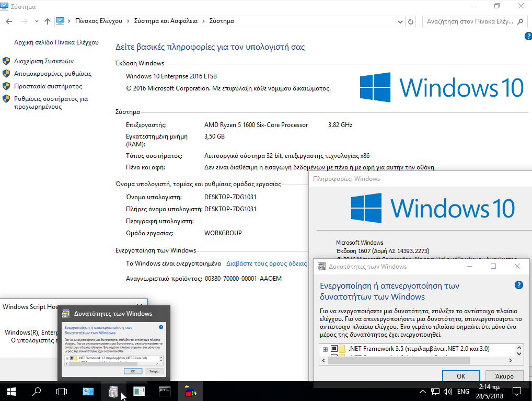Open Action Center notifications
The height and width of the screenshot is (401, 532).
click(517, 392)
